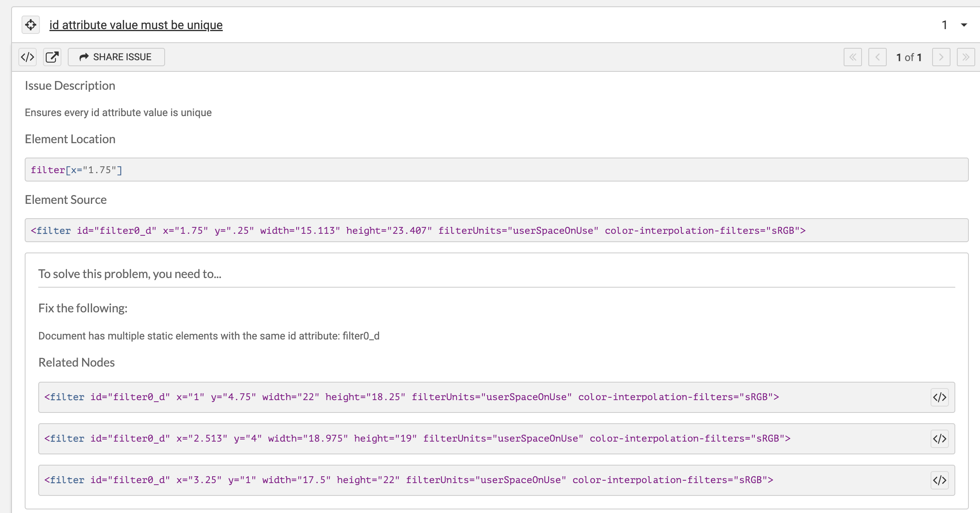Select the element highlighter crosshair icon
980x513 pixels.
[x=31, y=25]
